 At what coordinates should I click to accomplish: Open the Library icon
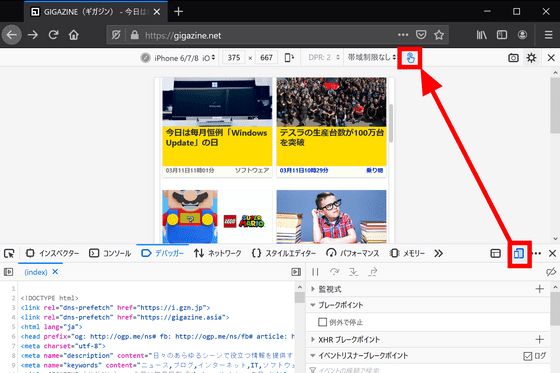coord(481,35)
